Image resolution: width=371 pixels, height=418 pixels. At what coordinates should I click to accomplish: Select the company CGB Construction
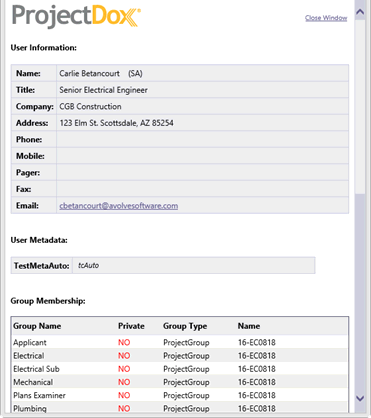click(x=90, y=107)
